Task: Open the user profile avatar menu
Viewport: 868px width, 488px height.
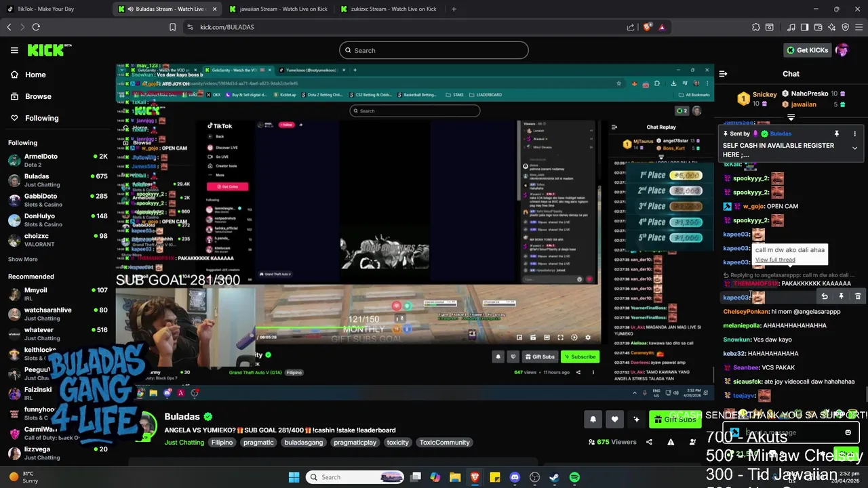Action: 842,50
